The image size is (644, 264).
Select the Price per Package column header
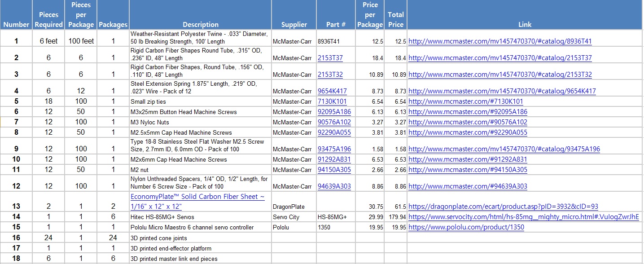click(370, 15)
